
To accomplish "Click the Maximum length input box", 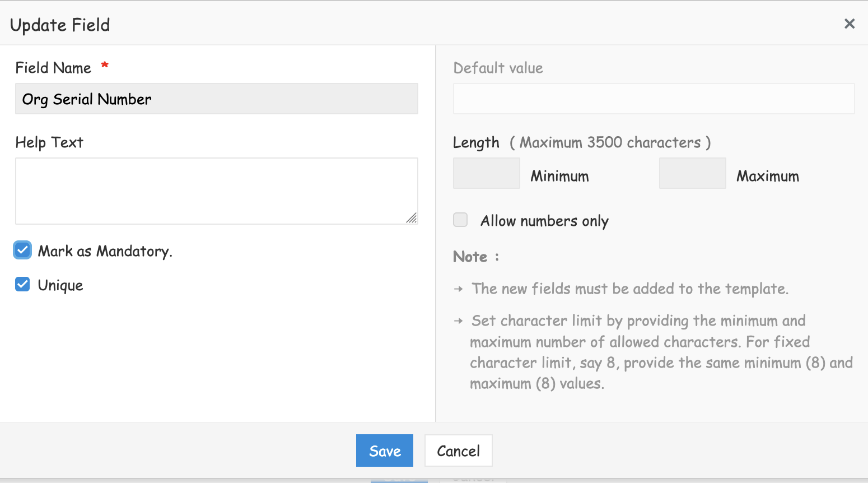I will pos(693,173).
